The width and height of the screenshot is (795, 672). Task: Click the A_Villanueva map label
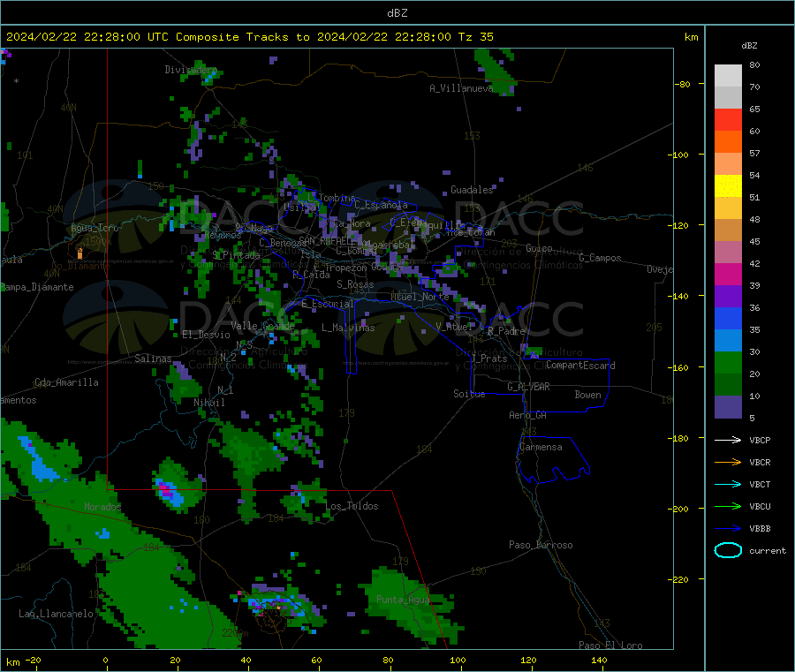click(461, 88)
